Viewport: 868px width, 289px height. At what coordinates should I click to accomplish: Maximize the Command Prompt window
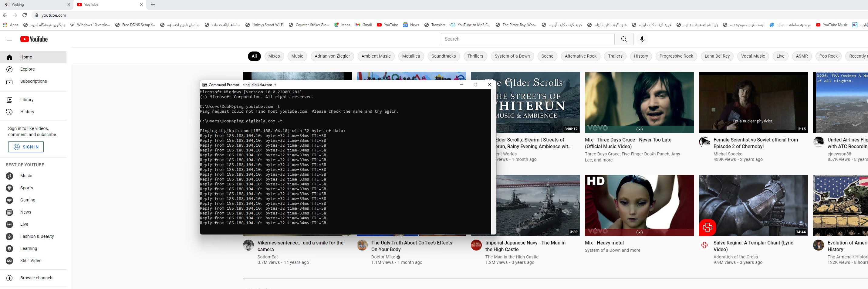pyautogui.click(x=475, y=85)
